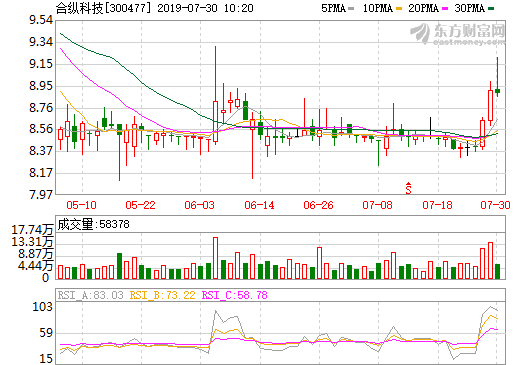Screen dimensions: 520x365
Task: Click the RSI_B:73.22 indicator label
Action: pyautogui.click(x=162, y=295)
